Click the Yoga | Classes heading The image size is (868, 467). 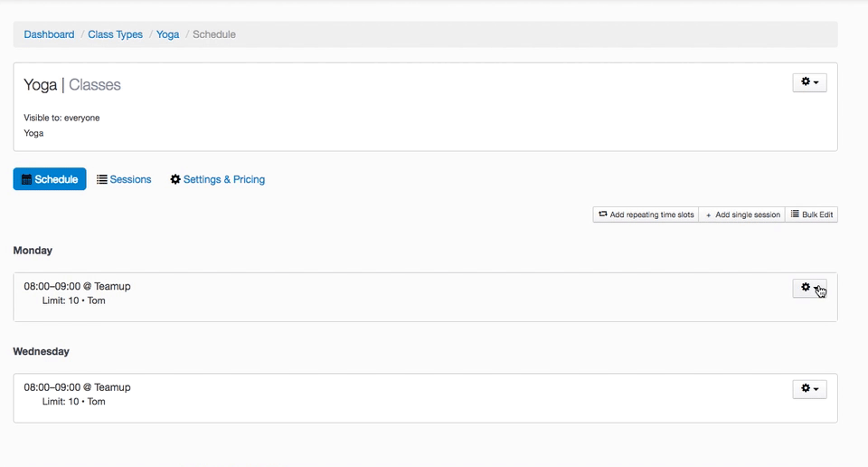pyautogui.click(x=72, y=85)
